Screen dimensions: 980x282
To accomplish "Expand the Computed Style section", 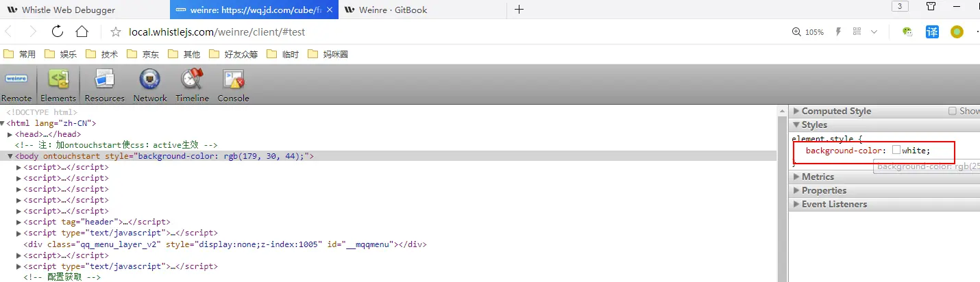I will 796,111.
